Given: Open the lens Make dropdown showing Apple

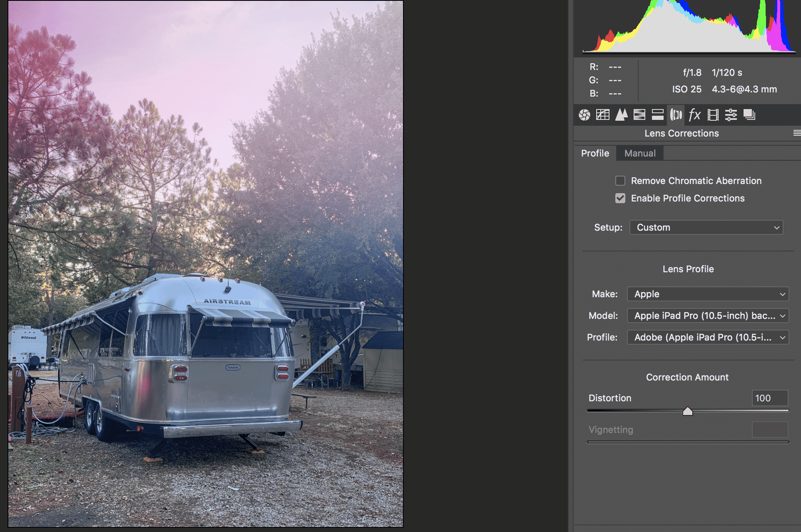Looking at the screenshot, I should (708, 294).
